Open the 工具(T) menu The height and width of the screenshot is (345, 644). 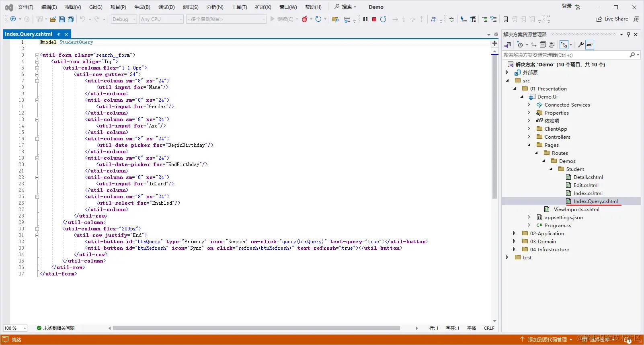pyautogui.click(x=239, y=7)
